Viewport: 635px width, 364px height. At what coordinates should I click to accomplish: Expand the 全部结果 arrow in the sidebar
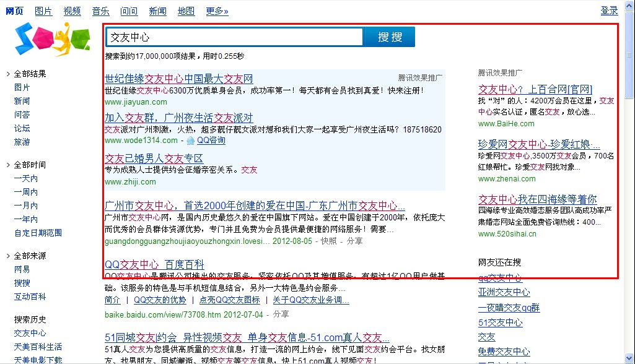point(8,74)
